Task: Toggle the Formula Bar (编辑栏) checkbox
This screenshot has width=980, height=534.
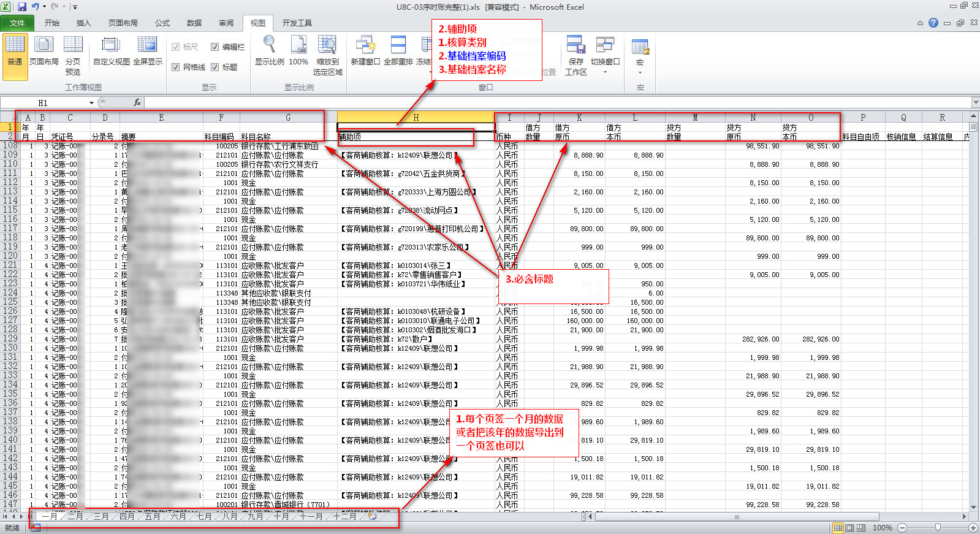Action: (x=215, y=47)
